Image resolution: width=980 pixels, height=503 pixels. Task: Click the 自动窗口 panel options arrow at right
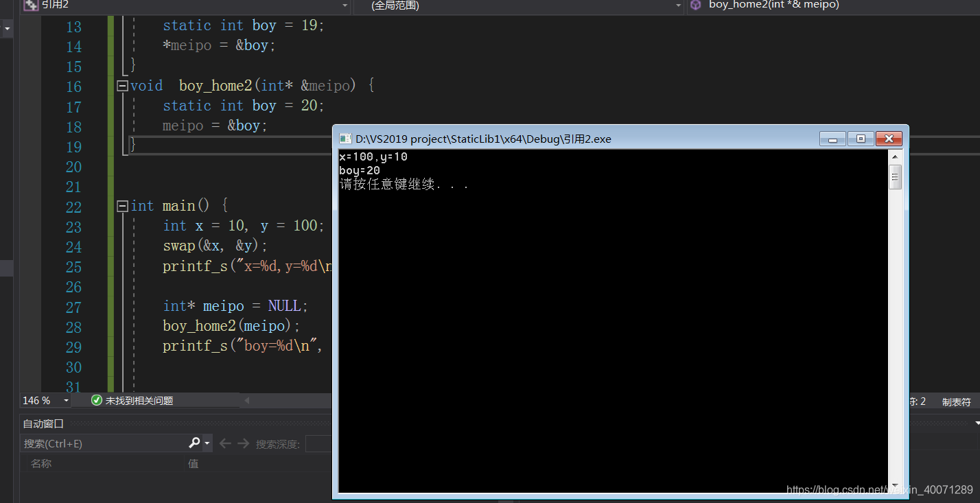click(x=977, y=423)
